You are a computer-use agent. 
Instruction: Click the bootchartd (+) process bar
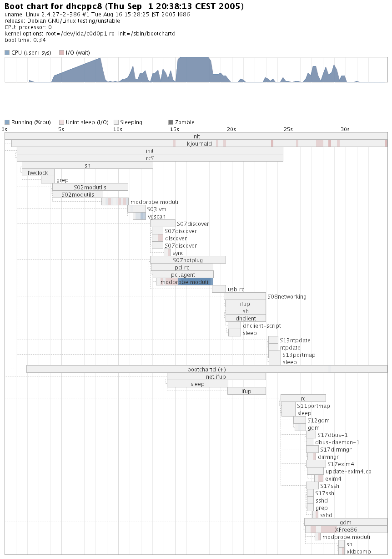coord(206,369)
